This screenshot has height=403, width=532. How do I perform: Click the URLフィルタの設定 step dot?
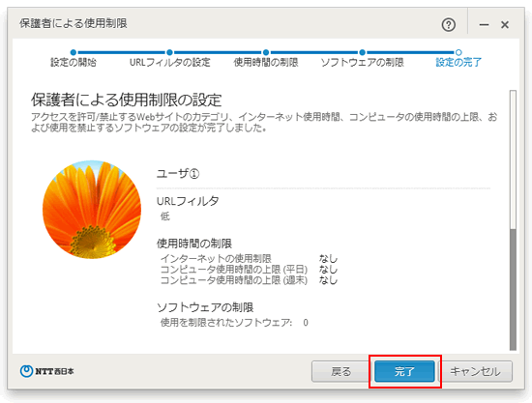point(169,52)
